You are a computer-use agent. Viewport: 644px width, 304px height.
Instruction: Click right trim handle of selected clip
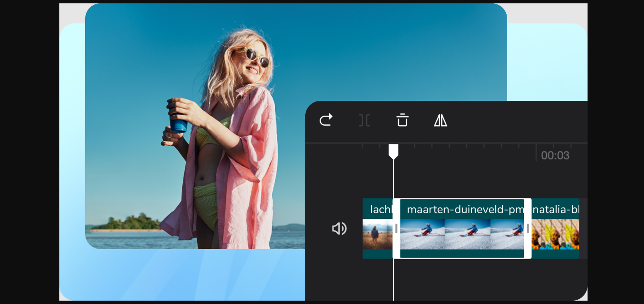coord(528,228)
